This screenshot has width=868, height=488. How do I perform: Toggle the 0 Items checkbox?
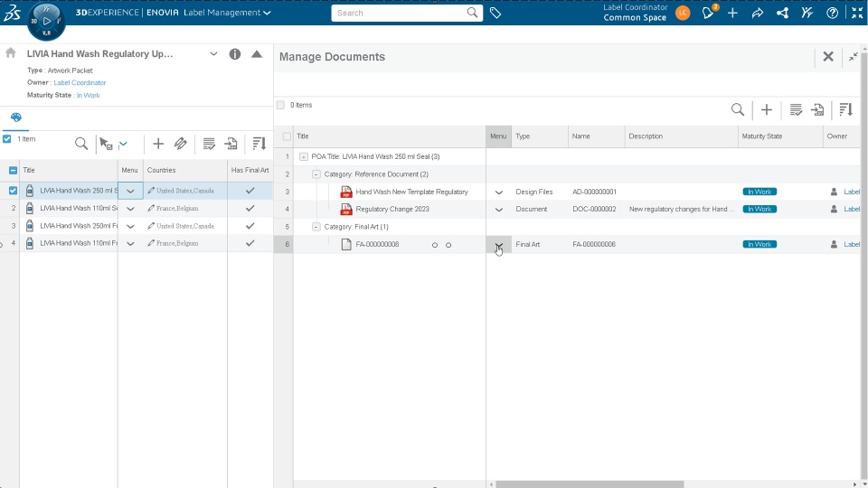[280, 105]
